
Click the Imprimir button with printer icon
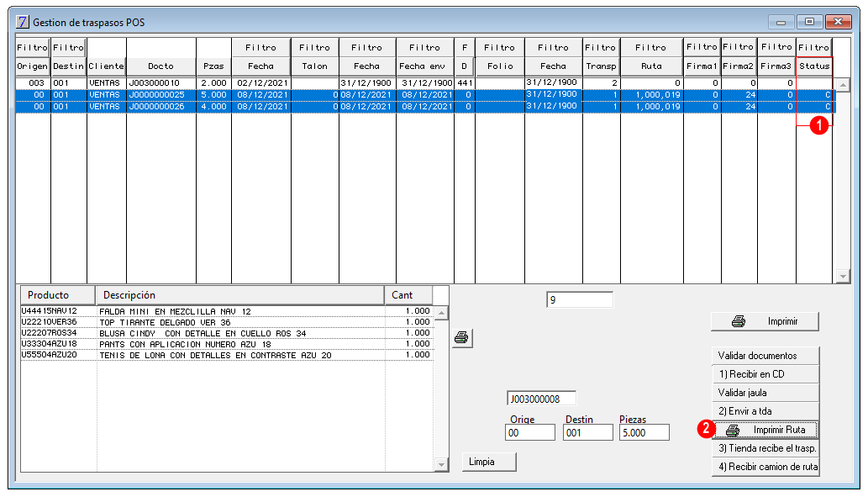pos(765,321)
